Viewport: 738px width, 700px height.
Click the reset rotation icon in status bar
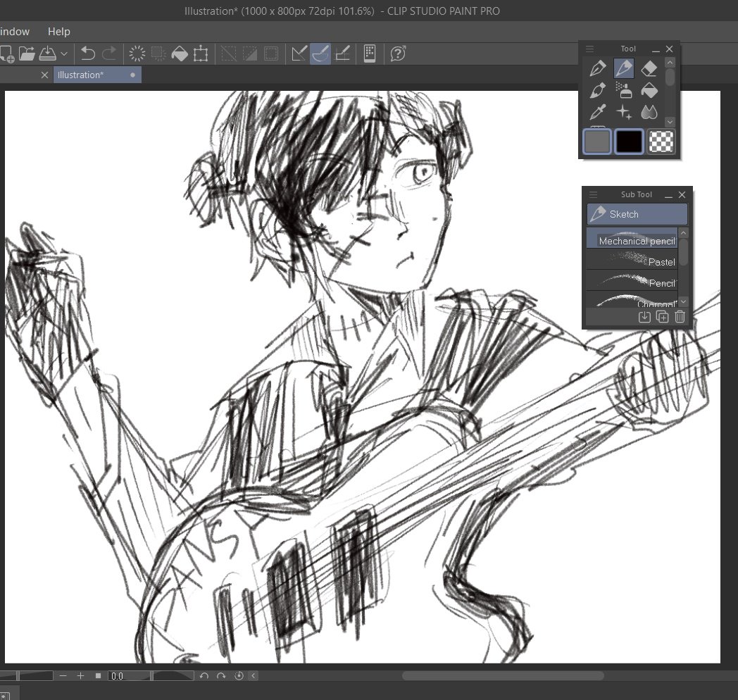pyautogui.click(x=239, y=676)
